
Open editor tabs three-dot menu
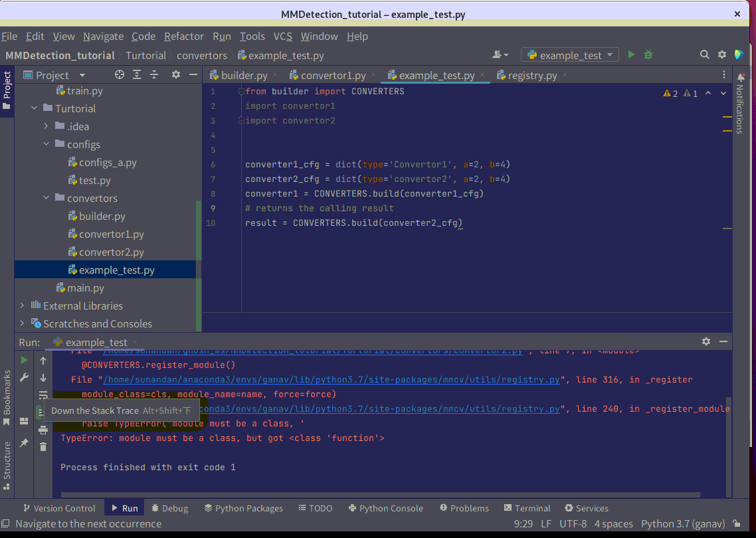(x=723, y=74)
